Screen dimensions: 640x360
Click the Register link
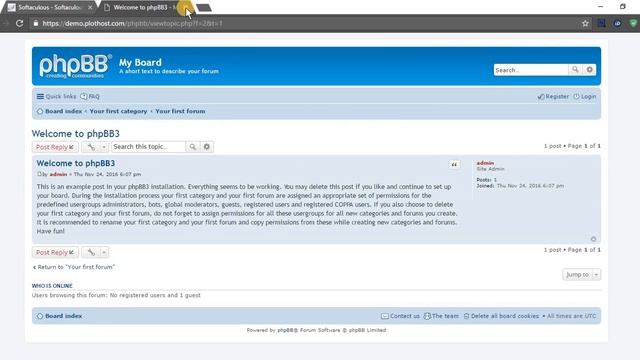point(553,97)
